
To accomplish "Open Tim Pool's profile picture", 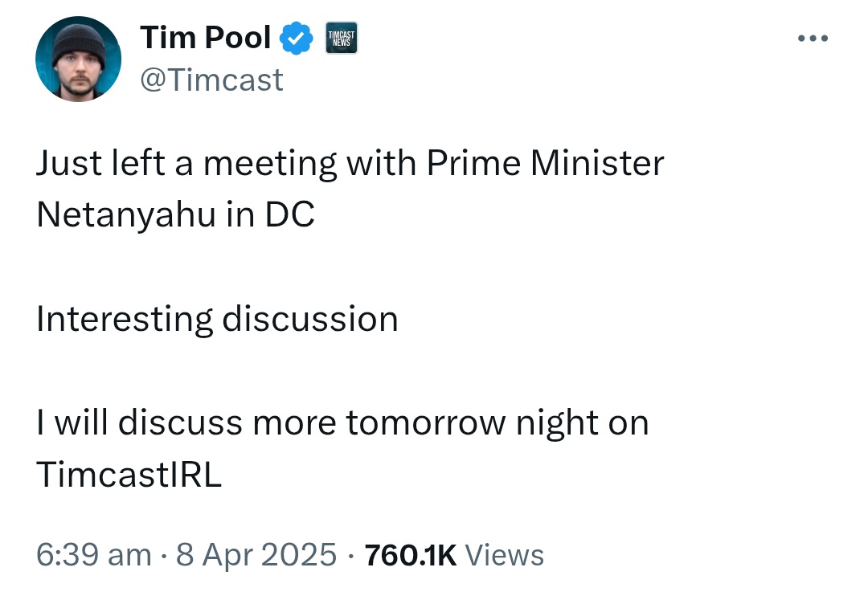I will 78,59.
